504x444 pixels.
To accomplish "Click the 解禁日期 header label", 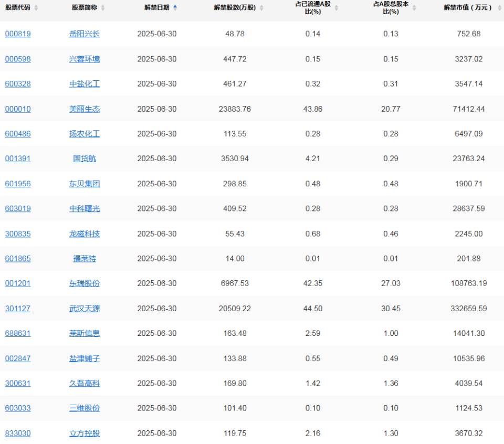I will pos(157,8).
